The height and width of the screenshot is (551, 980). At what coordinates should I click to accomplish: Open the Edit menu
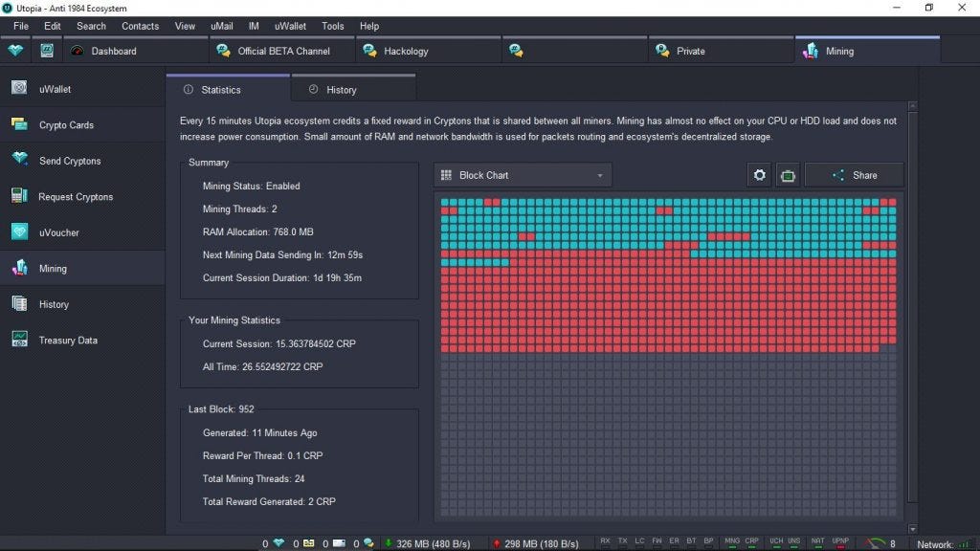(x=53, y=26)
